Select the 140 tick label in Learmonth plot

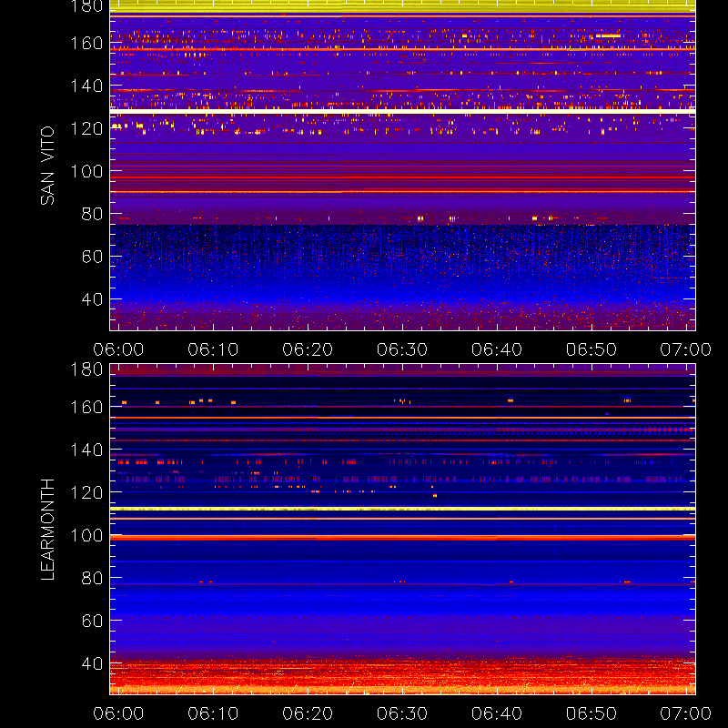pos(86,450)
